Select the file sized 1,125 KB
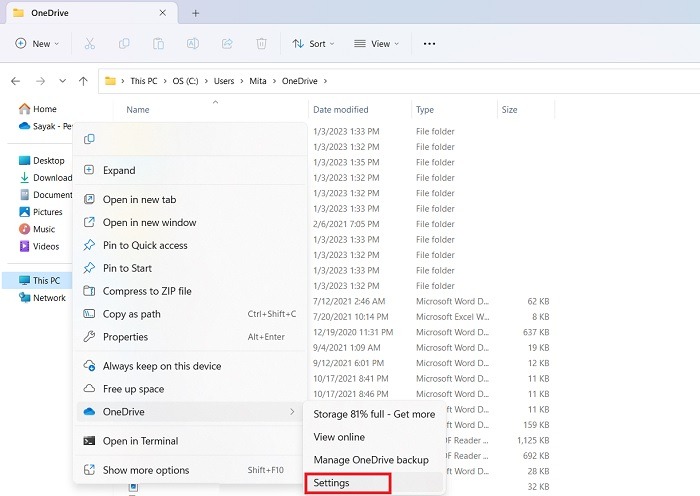 click(x=499, y=440)
